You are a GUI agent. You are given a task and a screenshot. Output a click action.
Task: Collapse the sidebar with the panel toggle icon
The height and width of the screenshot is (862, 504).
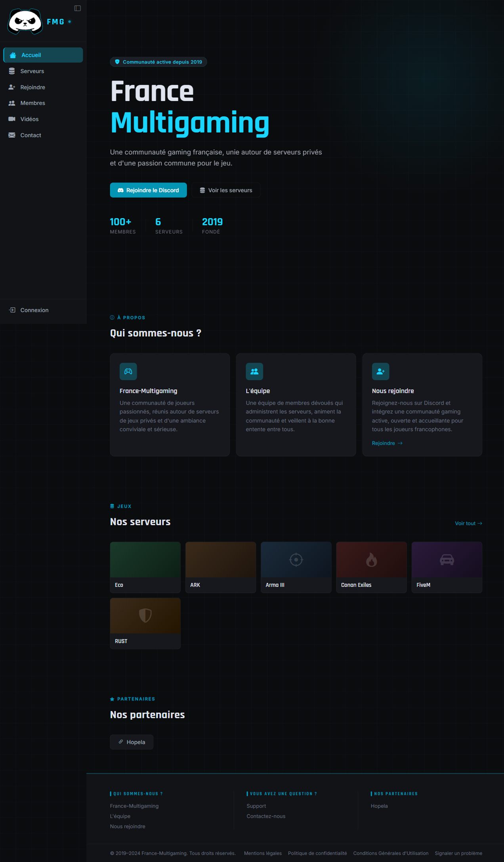click(x=78, y=8)
